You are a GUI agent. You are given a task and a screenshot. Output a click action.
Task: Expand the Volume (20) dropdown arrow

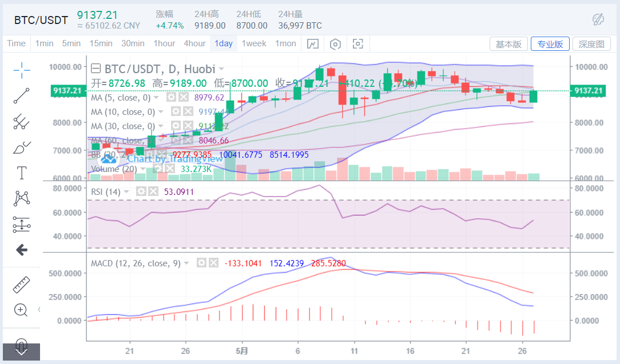pyautogui.click(x=143, y=169)
